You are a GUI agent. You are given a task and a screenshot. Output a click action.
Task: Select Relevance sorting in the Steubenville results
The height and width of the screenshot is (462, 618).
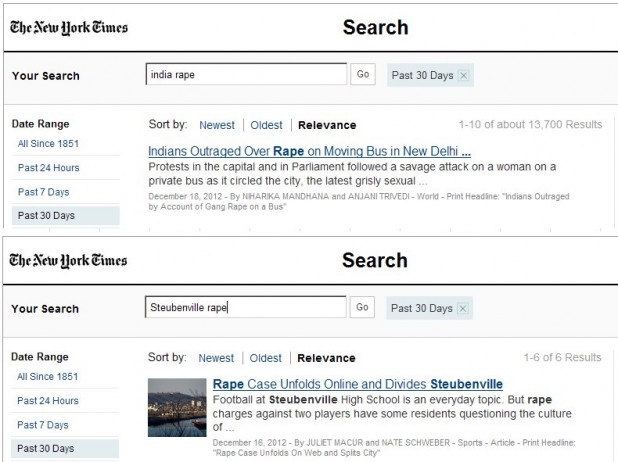(x=326, y=358)
